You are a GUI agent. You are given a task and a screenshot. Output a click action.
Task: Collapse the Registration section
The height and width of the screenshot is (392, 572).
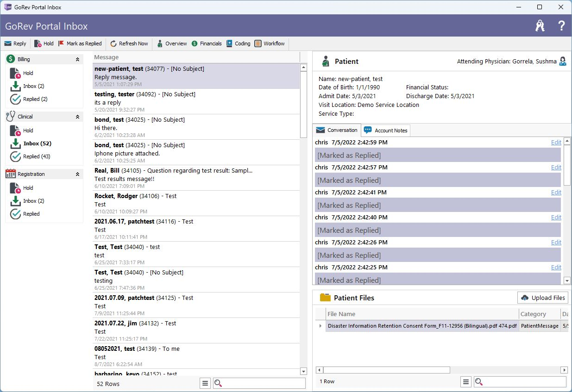pyautogui.click(x=77, y=174)
